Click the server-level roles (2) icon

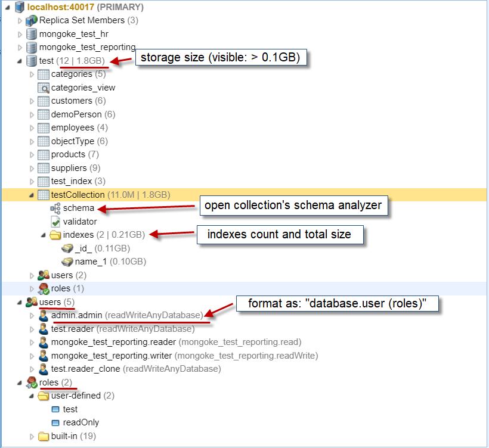(x=32, y=382)
